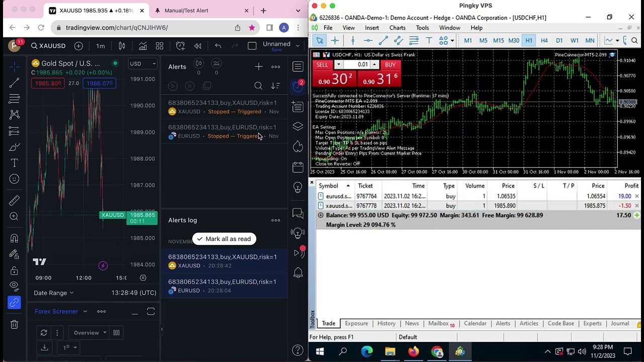Add a symbol with the plus icon near XAUUSD

point(78,46)
